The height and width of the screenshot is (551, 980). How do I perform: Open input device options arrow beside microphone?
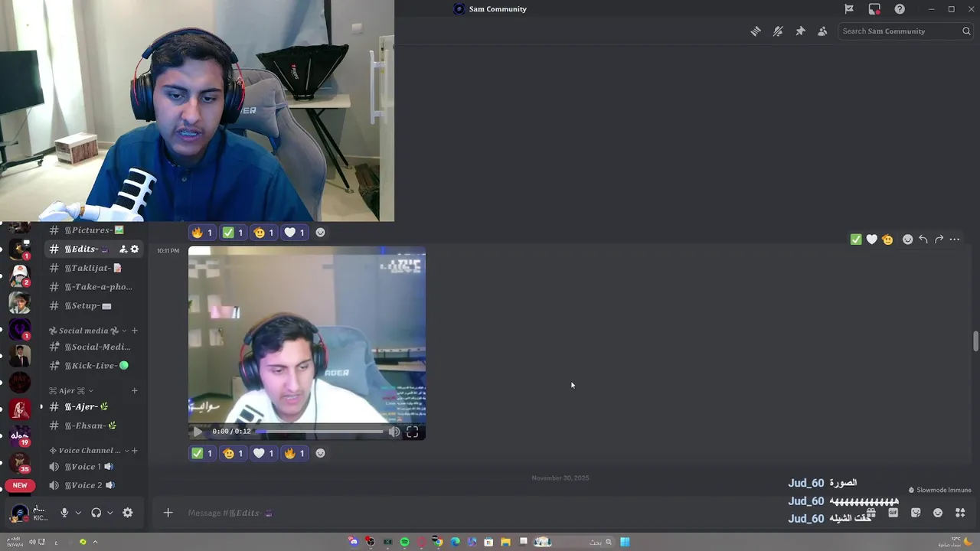pyautogui.click(x=77, y=513)
